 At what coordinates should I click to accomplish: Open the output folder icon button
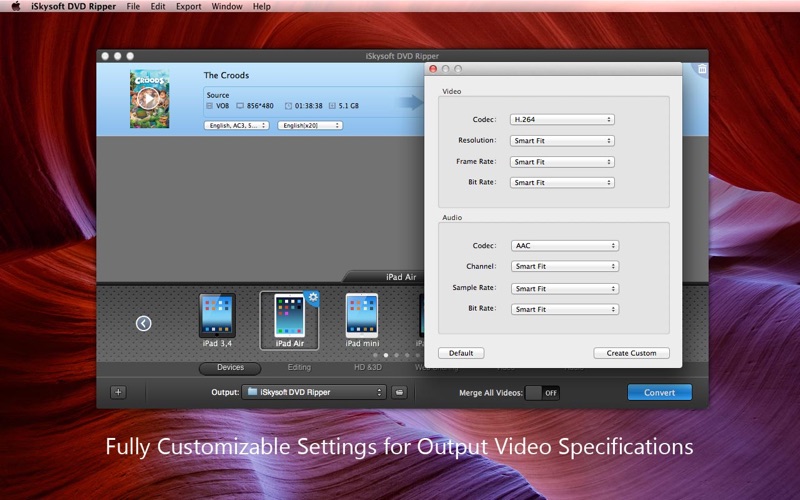coord(399,392)
